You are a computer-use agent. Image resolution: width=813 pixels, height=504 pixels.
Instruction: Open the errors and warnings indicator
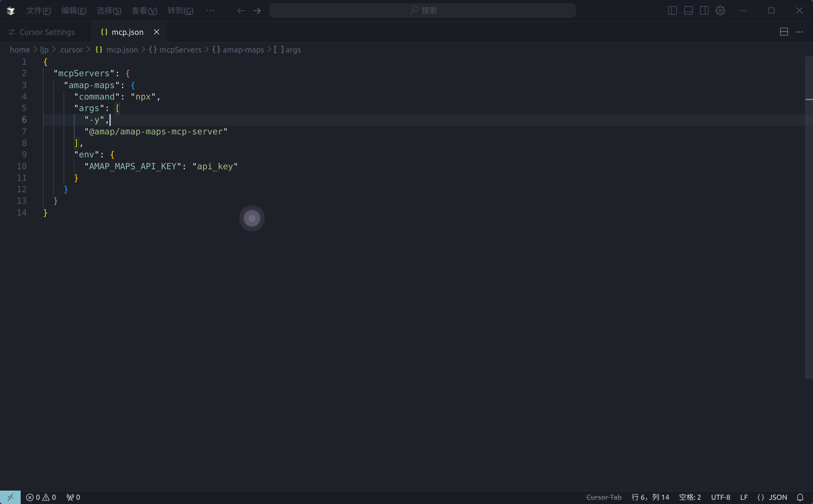click(x=41, y=497)
